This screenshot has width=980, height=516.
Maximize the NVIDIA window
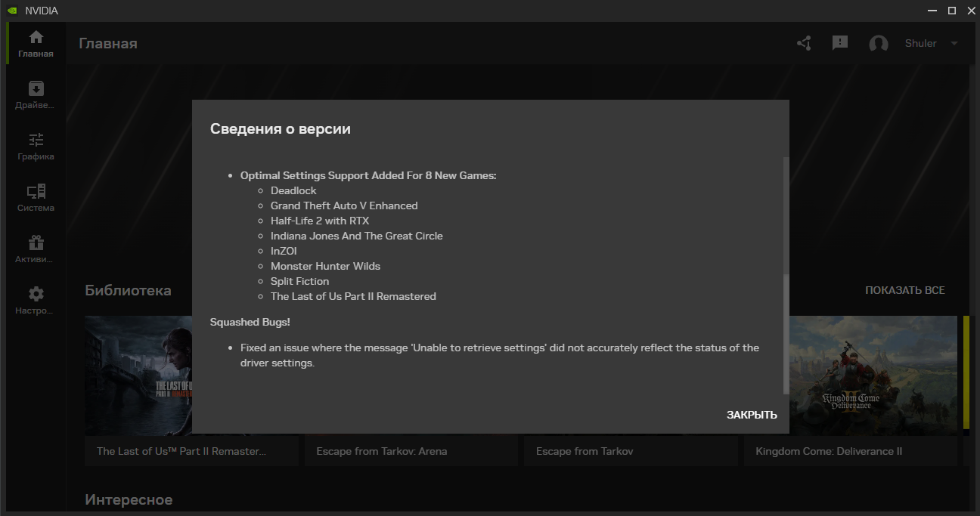coord(951,11)
